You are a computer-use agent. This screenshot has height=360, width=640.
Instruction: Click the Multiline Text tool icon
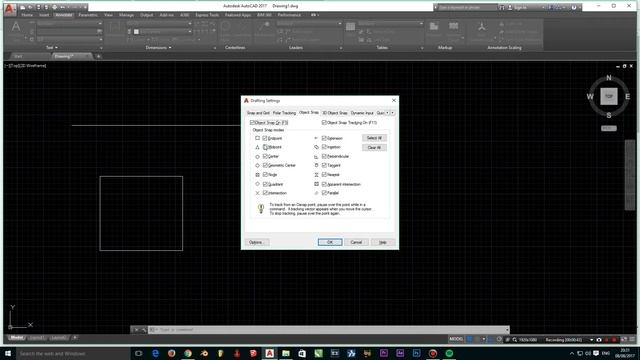tap(16, 28)
